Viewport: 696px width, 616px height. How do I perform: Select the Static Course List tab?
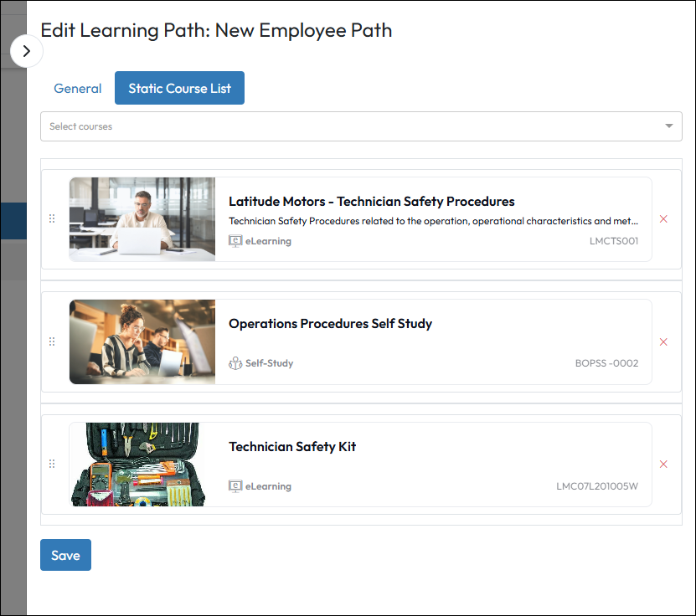click(x=179, y=88)
